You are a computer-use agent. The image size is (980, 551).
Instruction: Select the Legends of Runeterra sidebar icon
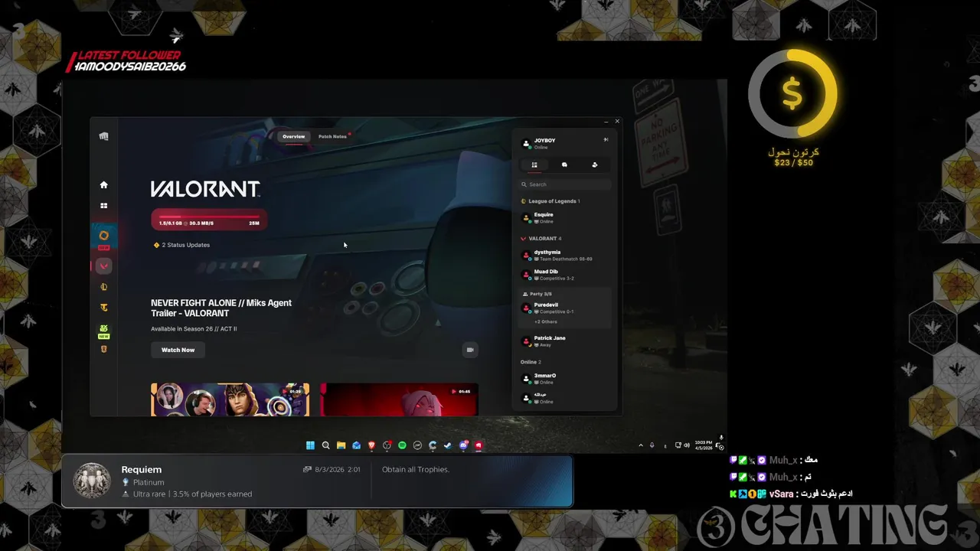tap(104, 349)
